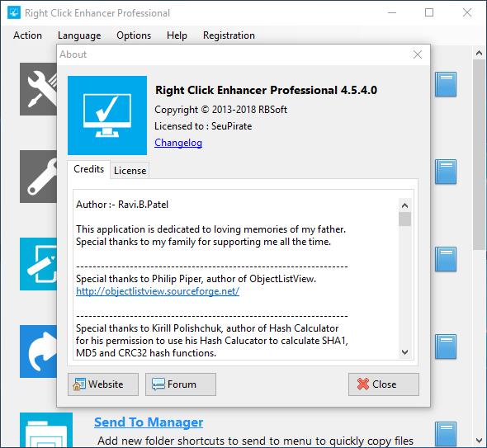The width and height of the screenshot is (487, 448).
Task: Click the 'Copyright © 2013-2018 RBSoft' text
Action: click(x=221, y=110)
